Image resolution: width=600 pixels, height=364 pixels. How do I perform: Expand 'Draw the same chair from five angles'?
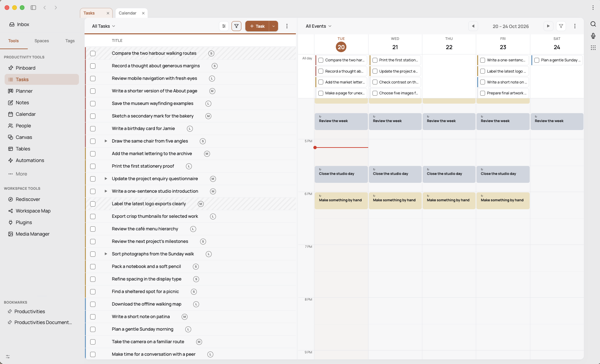[106, 141]
